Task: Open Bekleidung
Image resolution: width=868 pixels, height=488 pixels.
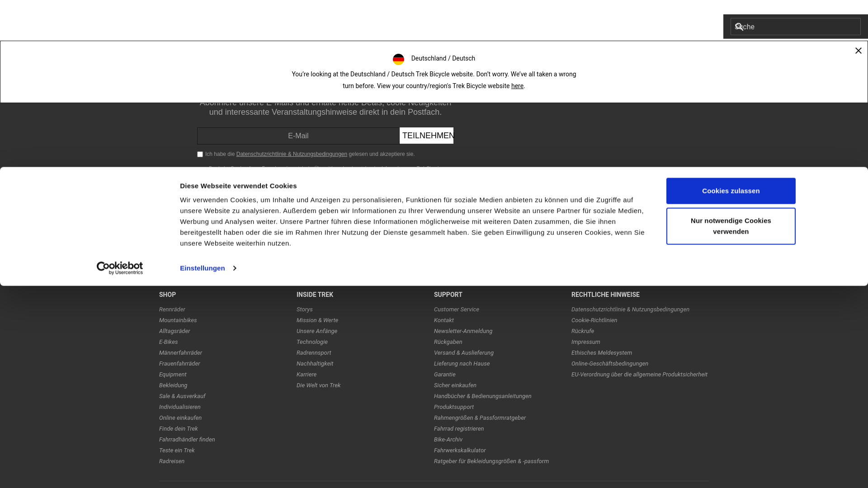Action: coord(173,385)
